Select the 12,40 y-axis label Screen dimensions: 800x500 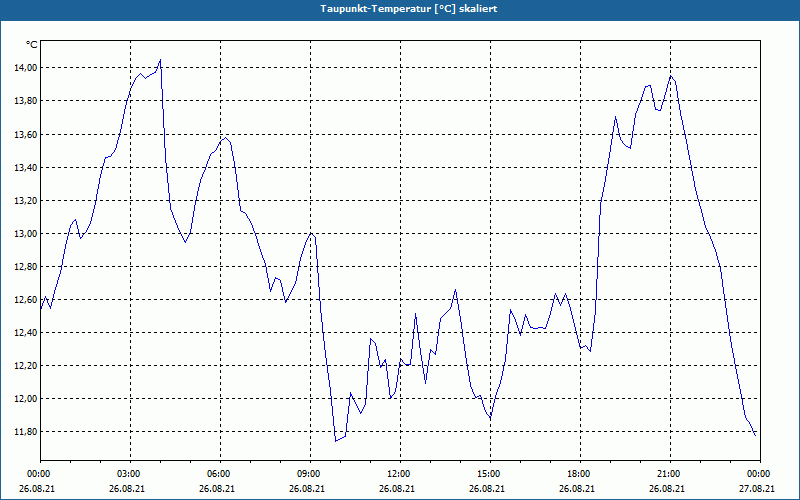tap(25, 333)
